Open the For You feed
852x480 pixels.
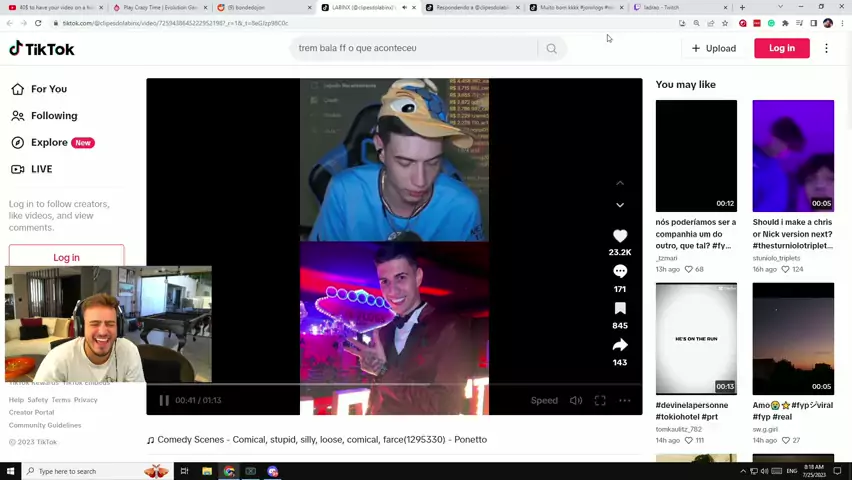coord(48,89)
